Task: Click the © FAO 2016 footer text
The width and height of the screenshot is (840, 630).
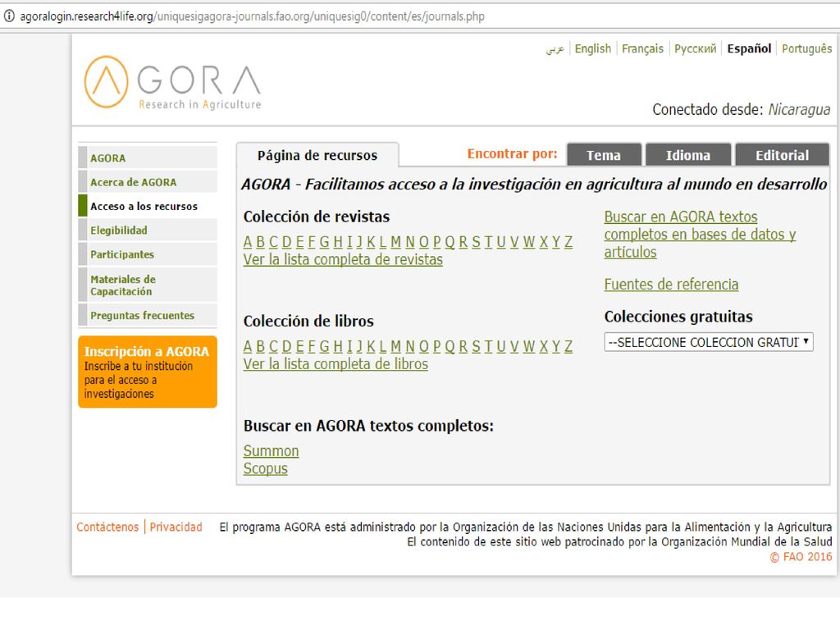Action: coord(801,557)
